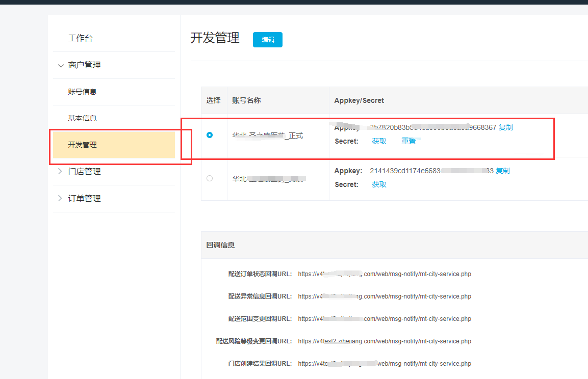588x379 pixels.
Task: Open 工作台 in the sidebar
Action: pyautogui.click(x=81, y=38)
